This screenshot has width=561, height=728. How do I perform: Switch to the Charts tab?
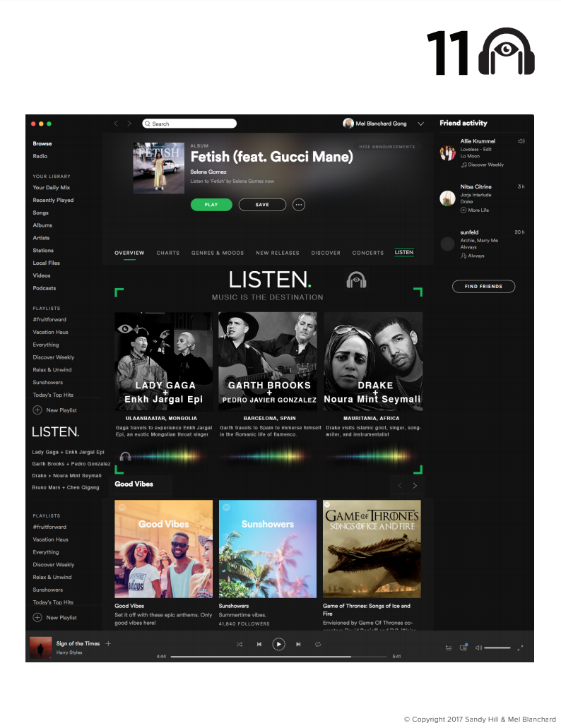[x=167, y=253]
